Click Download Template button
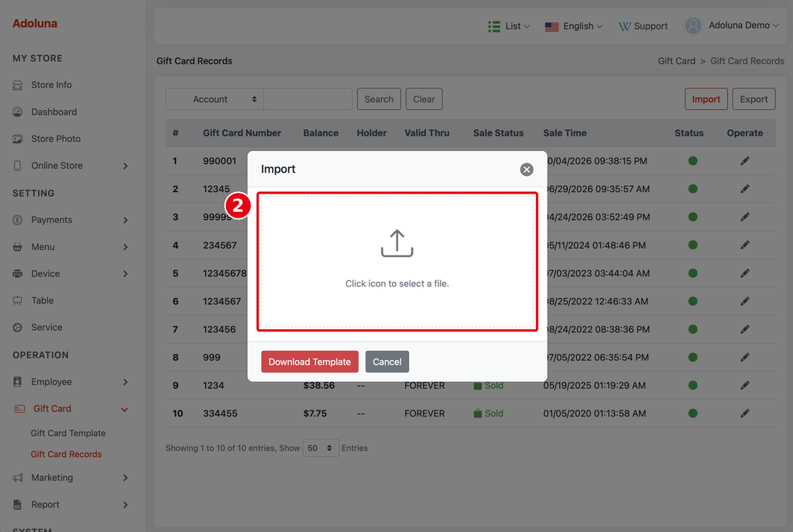This screenshot has width=793, height=532. pos(310,362)
